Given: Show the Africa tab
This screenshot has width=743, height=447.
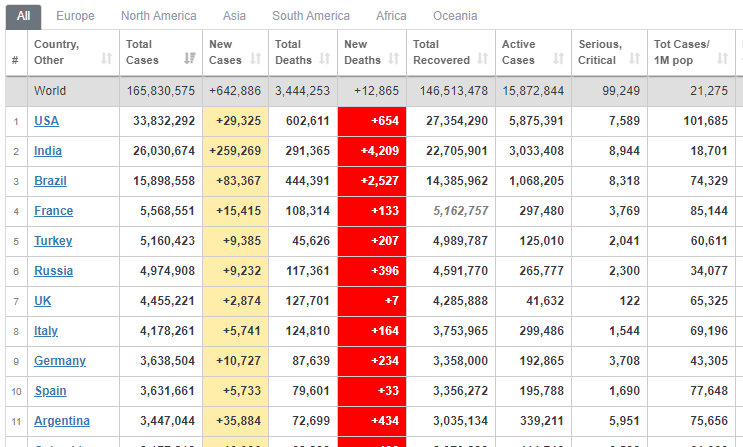Looking at the screenshot, I should (x=391, y=16).
